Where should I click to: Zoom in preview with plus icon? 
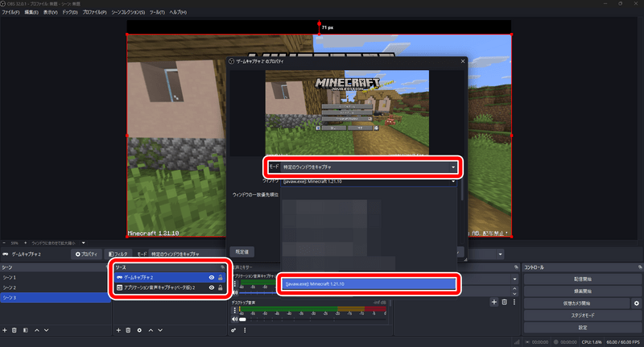[x=25, y=243]
